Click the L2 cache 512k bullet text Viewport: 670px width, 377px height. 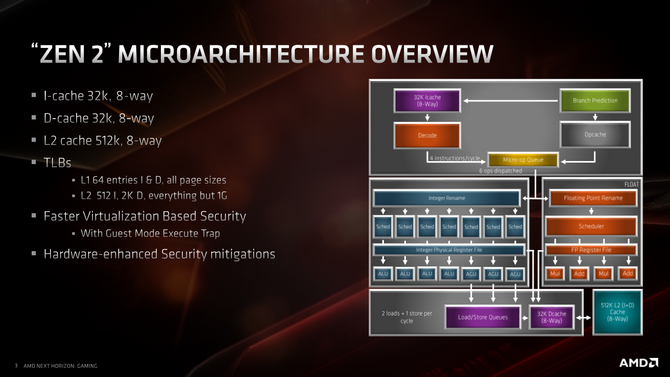click(x=103, y=141)
